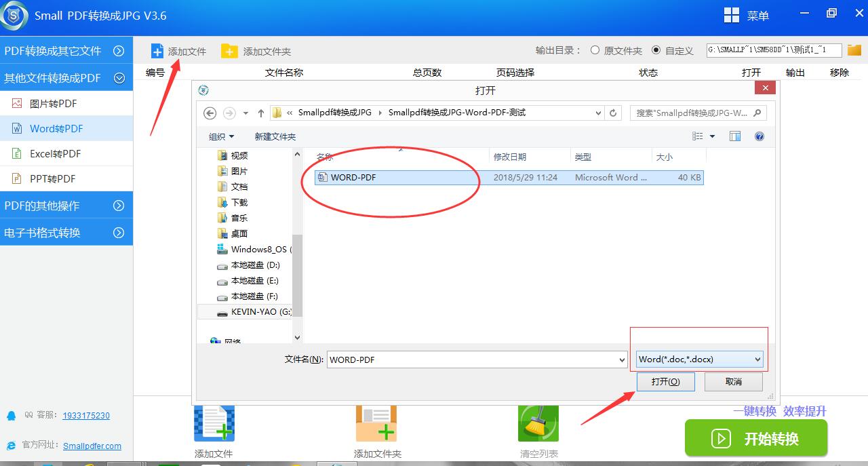Click the 清空列表 broom icon
This screenshot has width=868, height=466.
[x=538, y=423]
